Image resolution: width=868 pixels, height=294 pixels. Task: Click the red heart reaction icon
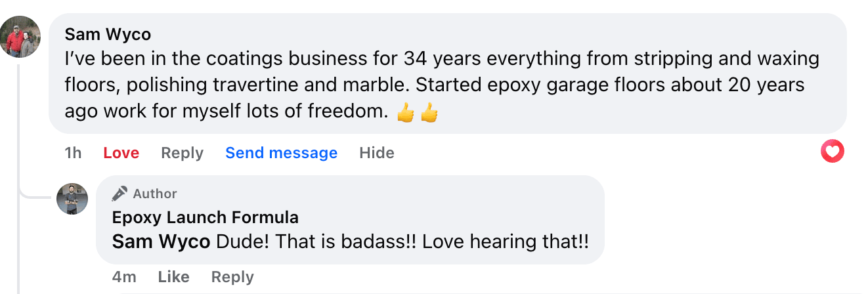point(833,152)
